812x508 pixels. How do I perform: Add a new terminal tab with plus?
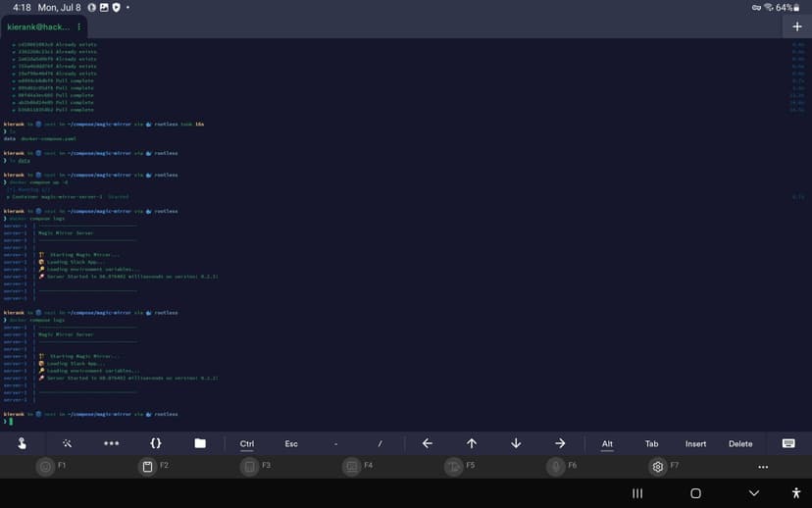(x=796, y=26)
